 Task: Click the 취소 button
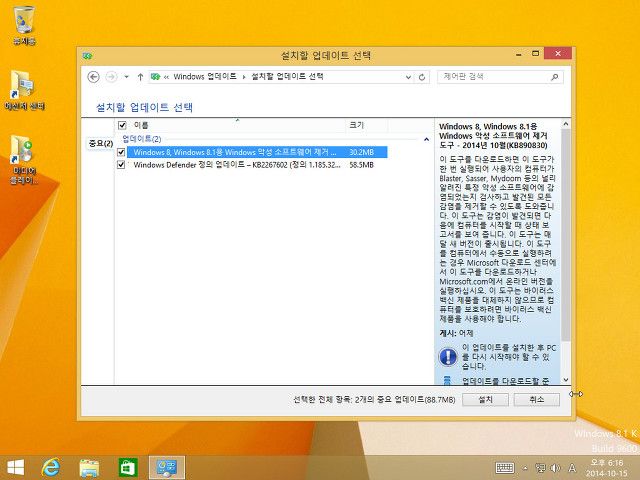pyautogui.click(x=536, y=400)
